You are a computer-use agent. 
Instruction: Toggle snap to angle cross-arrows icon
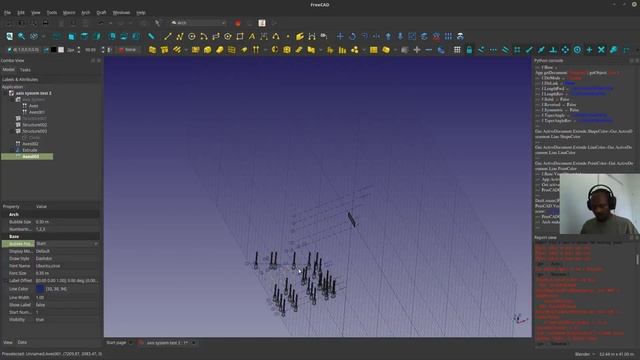click(565, 49)
